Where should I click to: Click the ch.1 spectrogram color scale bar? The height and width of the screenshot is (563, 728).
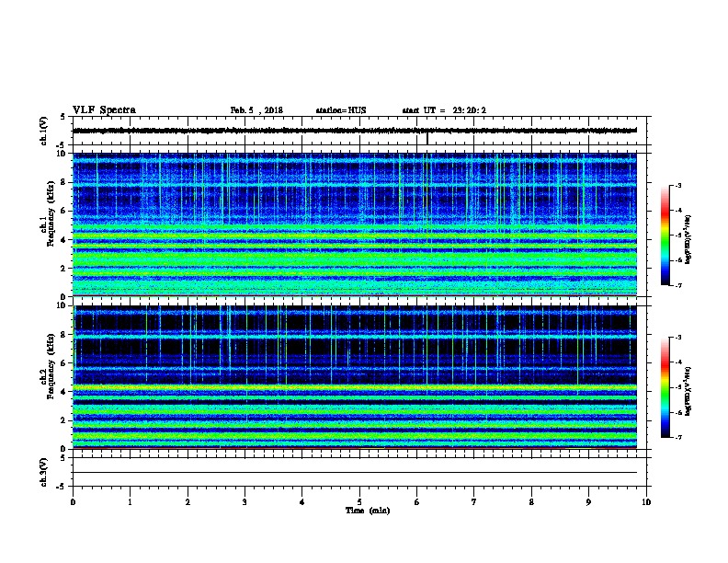coord(665,236)
